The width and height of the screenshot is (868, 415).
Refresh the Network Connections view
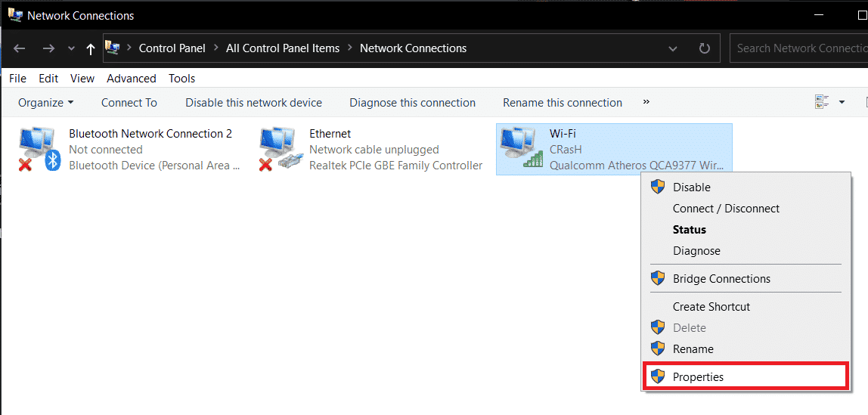(x=705, y=48)
